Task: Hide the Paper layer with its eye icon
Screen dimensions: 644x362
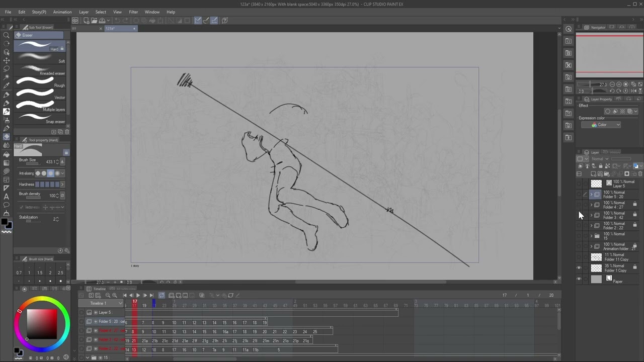Action: coord(579,279)
